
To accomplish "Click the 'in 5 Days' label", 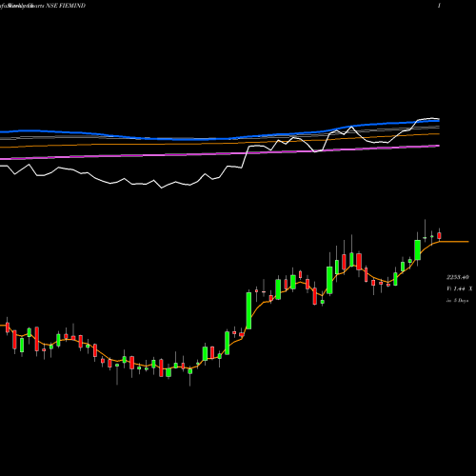I will [x=458, y=300].
